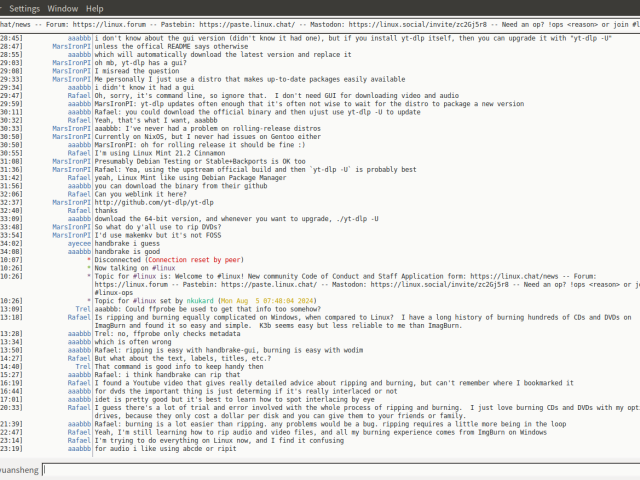This screenshot has width=640, height=480.
Task: Click nick aaabbb beside 'which is often wrong'
Action: (79, 342)
